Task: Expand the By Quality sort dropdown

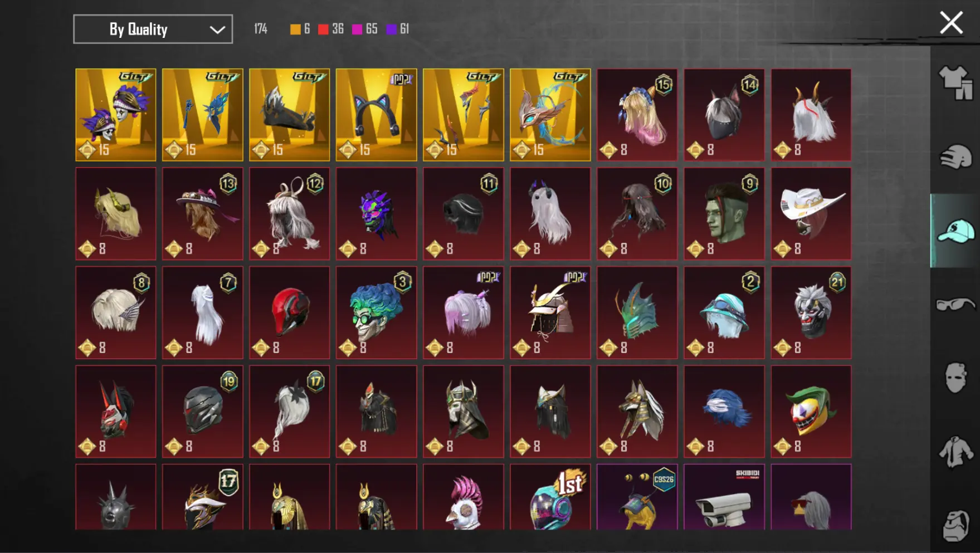Action: pyautogui.click(x=153, y=29)
